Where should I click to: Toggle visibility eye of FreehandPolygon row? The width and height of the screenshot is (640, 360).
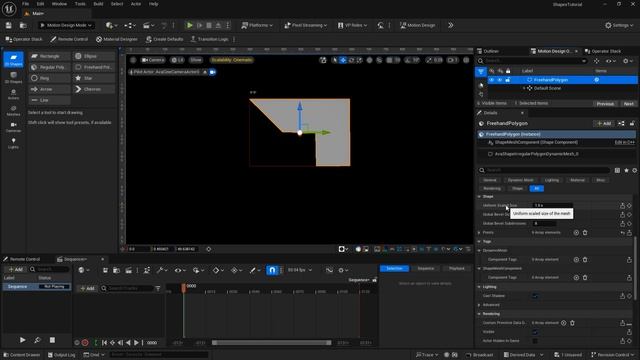[x=491, y=80]
